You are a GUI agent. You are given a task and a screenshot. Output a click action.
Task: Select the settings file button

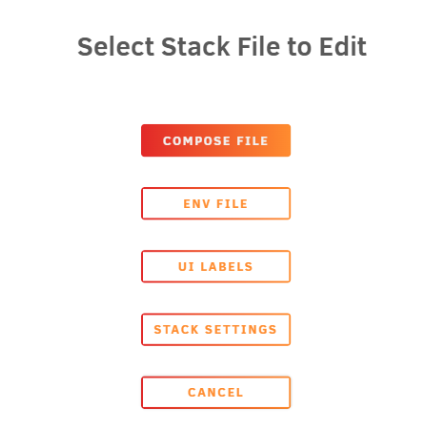(216, 329)
